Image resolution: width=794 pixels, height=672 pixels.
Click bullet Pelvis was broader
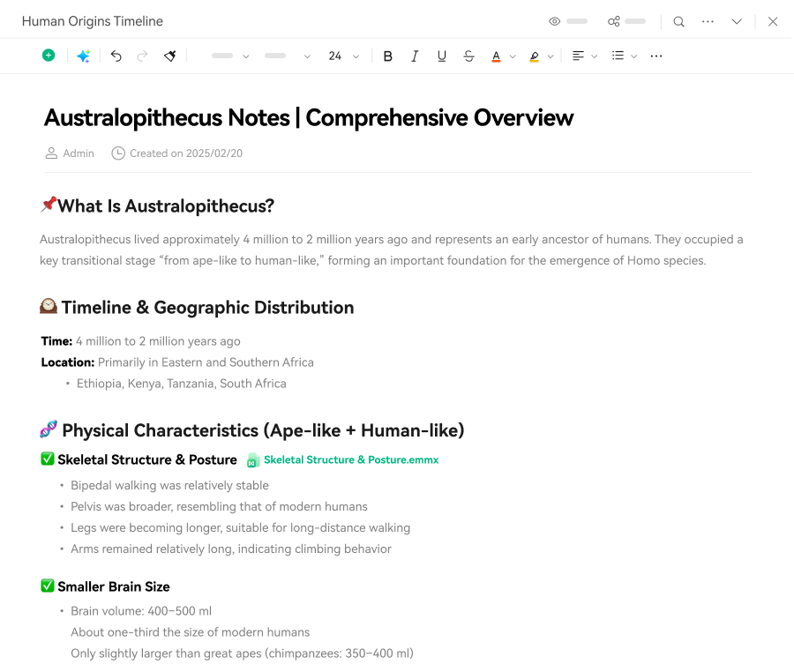click(x=220, y=507)
